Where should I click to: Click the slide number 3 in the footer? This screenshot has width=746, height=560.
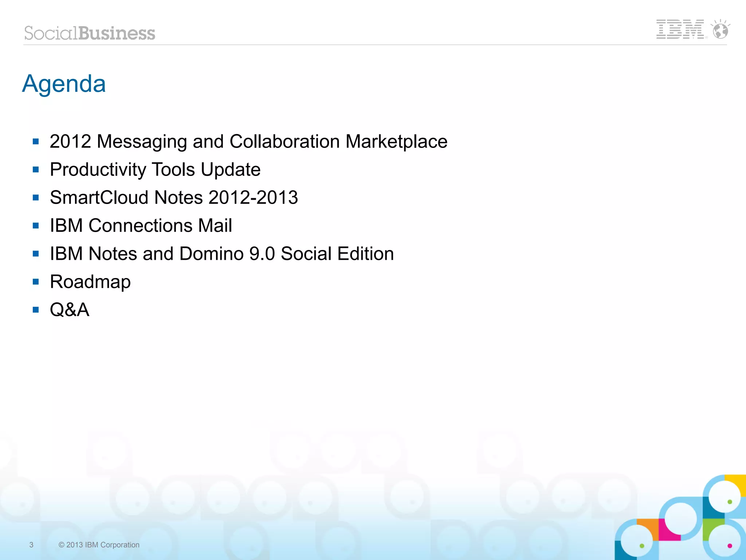pyautogui.click(x=31, y=545)
